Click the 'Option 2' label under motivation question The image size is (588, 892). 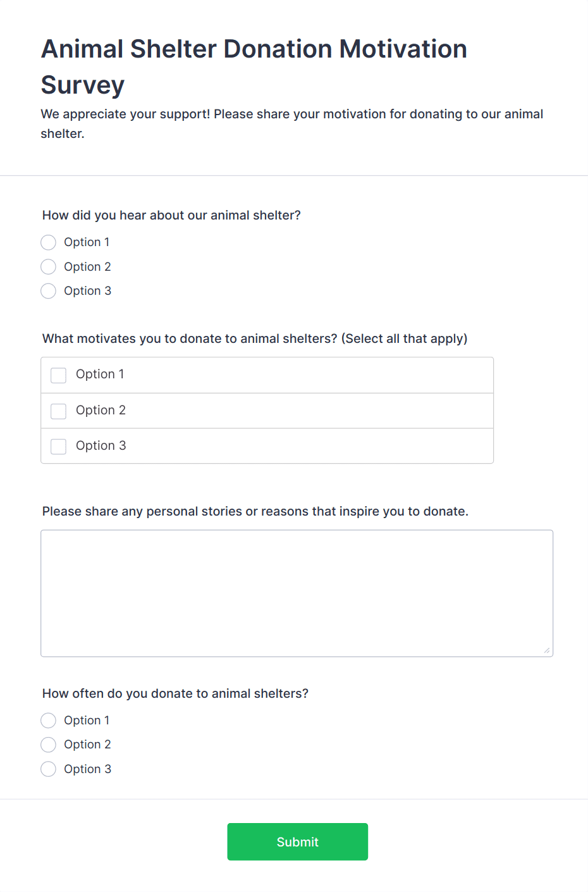101,411
